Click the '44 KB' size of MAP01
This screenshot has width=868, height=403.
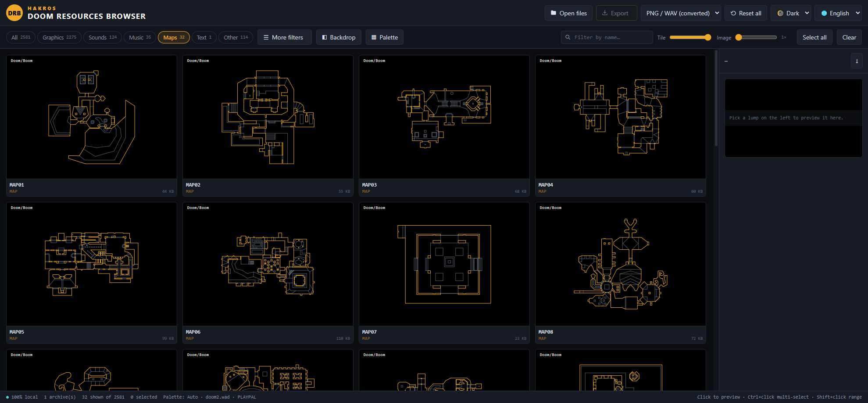click(168, 191)
